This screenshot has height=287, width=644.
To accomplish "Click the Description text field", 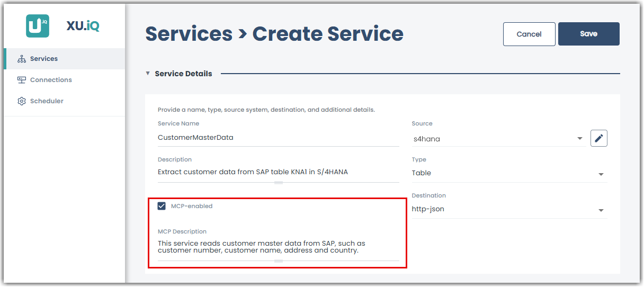I will (279, 172).
